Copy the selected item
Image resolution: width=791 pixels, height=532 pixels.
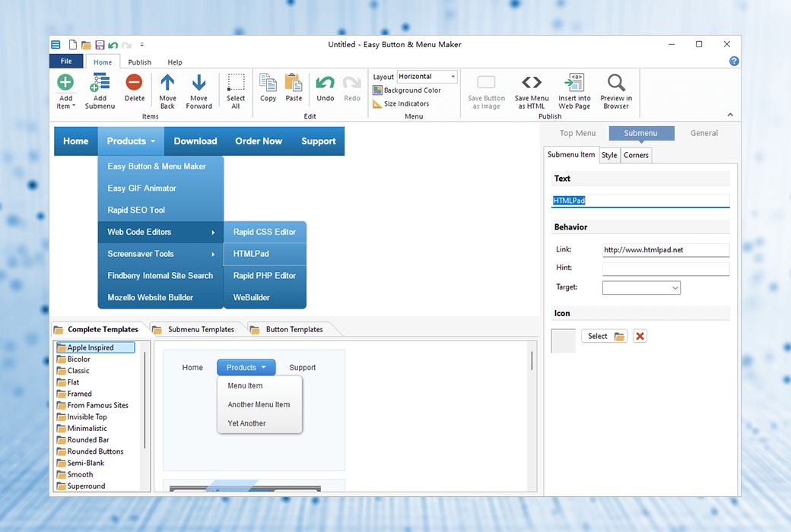[x=268, y=87]
